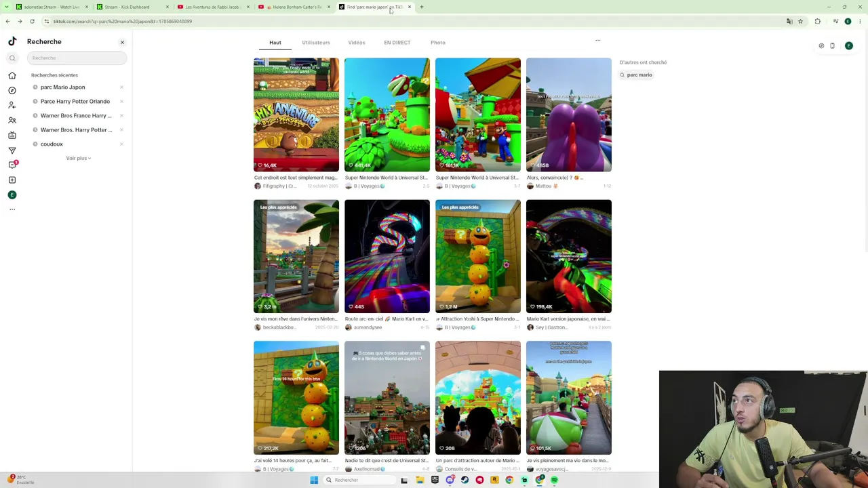Select recent search 'coudoux'
868x488 pixels.
[52, 144]
